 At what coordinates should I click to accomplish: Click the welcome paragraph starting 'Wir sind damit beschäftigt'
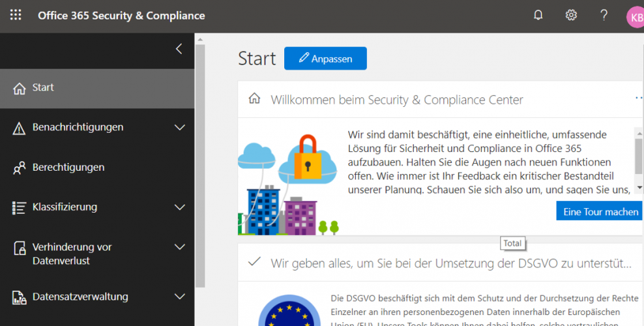point(489,162)
